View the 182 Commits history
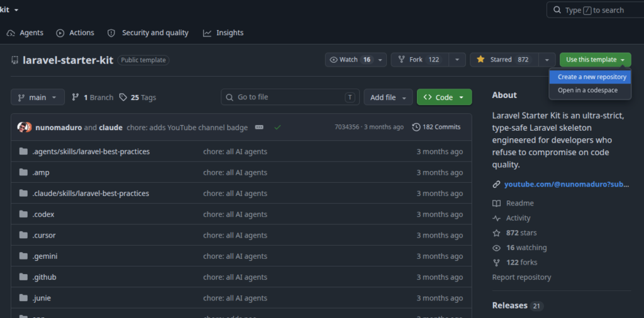644x318 pixels. [436, 127]
